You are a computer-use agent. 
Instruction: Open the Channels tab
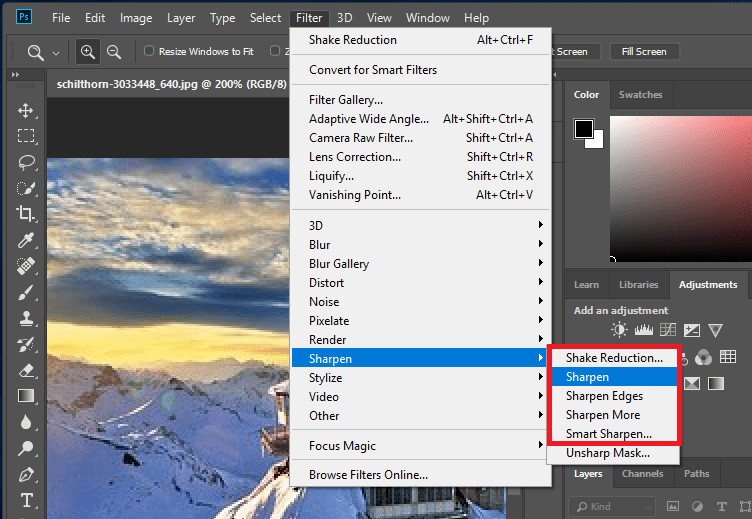click(642, 474)
